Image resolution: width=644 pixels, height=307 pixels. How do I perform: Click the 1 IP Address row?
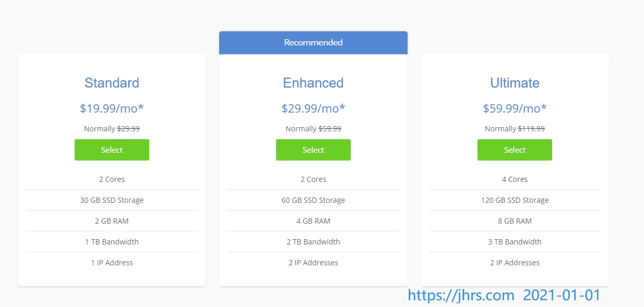pyautogui.click(x=112, y=263)
